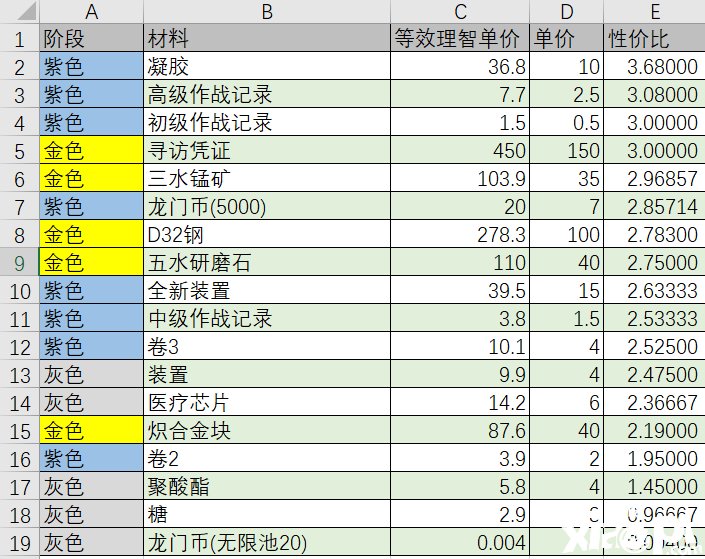Click the 450 value cell
Image resolution: width=705 pixels, height=559 pixels.
(460, 150)
